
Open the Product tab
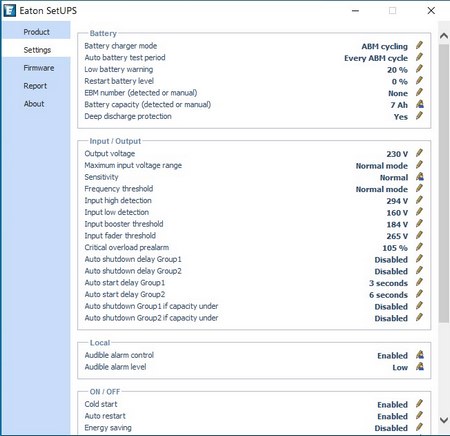pyautogui.click(x=36, y=32)
